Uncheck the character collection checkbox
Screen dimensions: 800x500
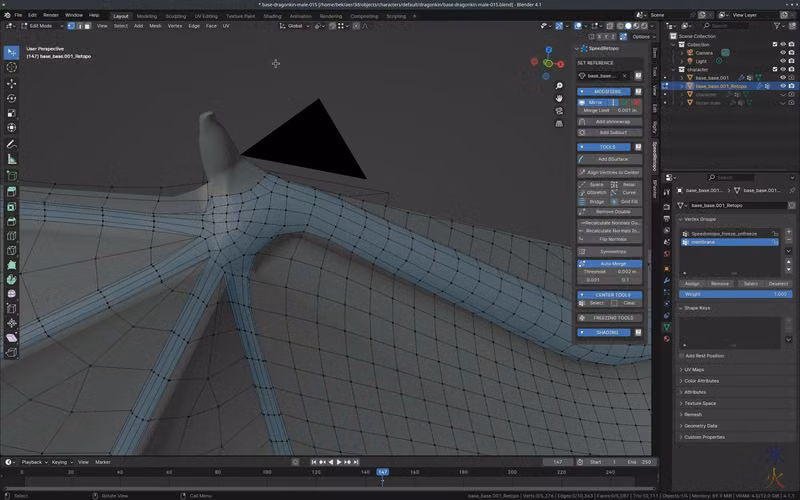pos(775,69)
